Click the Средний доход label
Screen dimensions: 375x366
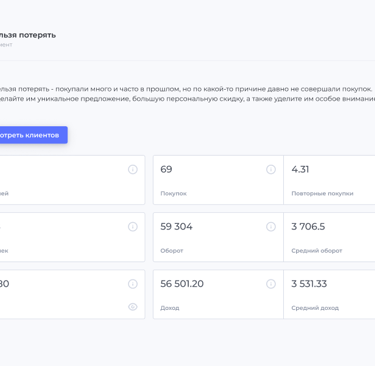(315, 308)
